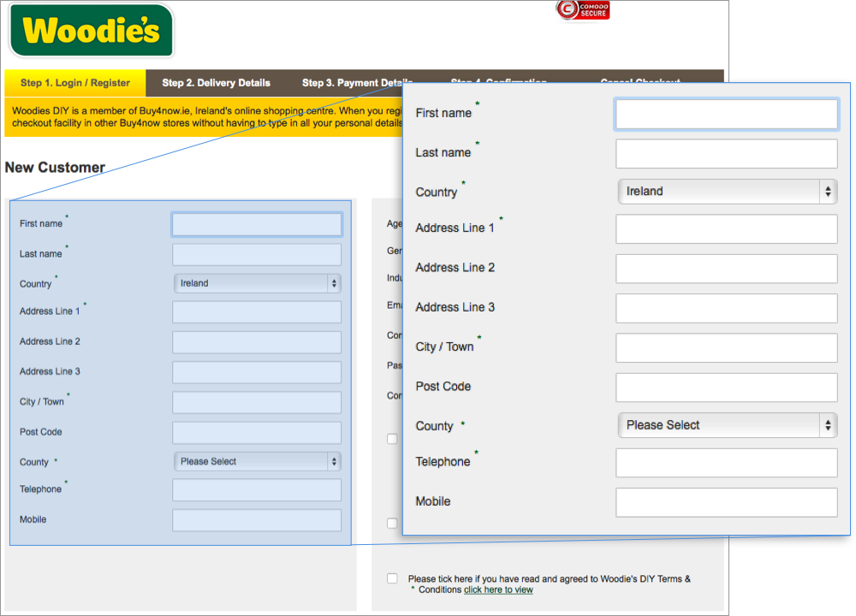Expand County 'Please Select' dropdown in enlarged form

[727, 425]
